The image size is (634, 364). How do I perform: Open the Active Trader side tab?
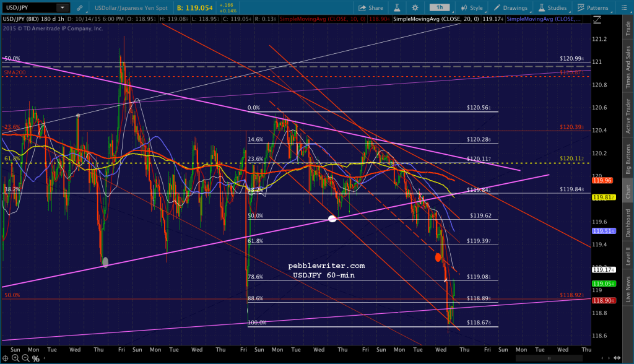628,116
